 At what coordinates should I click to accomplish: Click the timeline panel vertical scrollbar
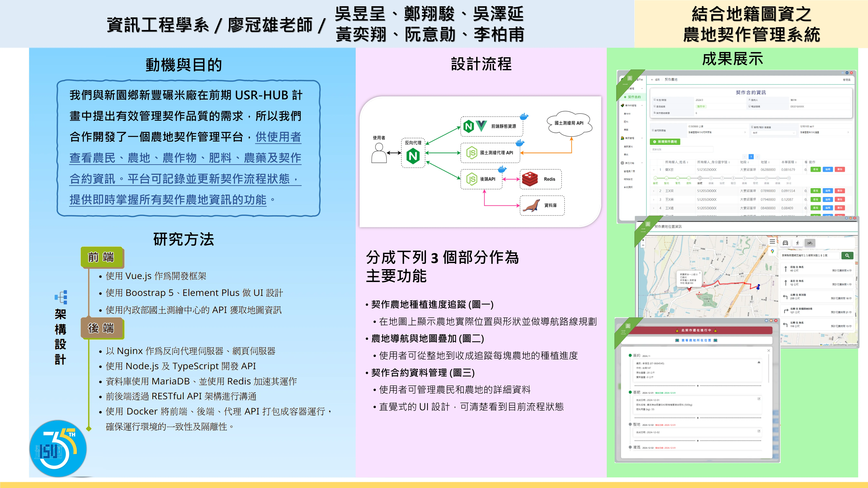tap(769, 369)
